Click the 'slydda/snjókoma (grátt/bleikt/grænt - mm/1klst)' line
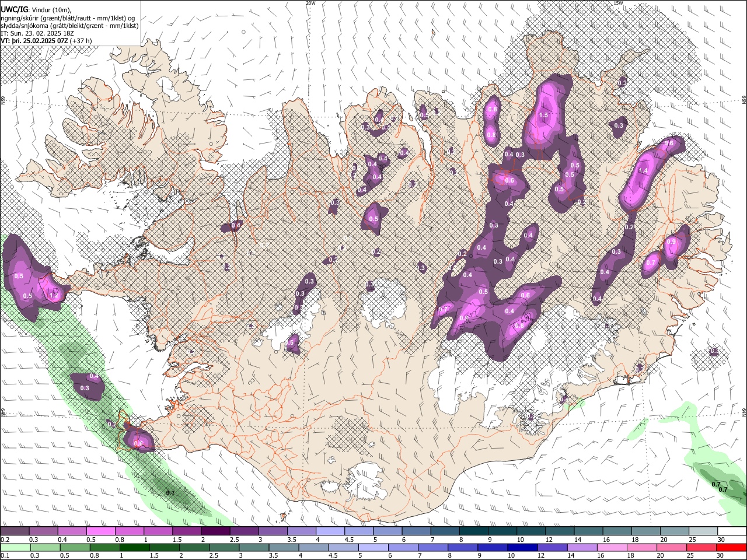The width and height of the screenshot is (747, 560). (69, 26)
